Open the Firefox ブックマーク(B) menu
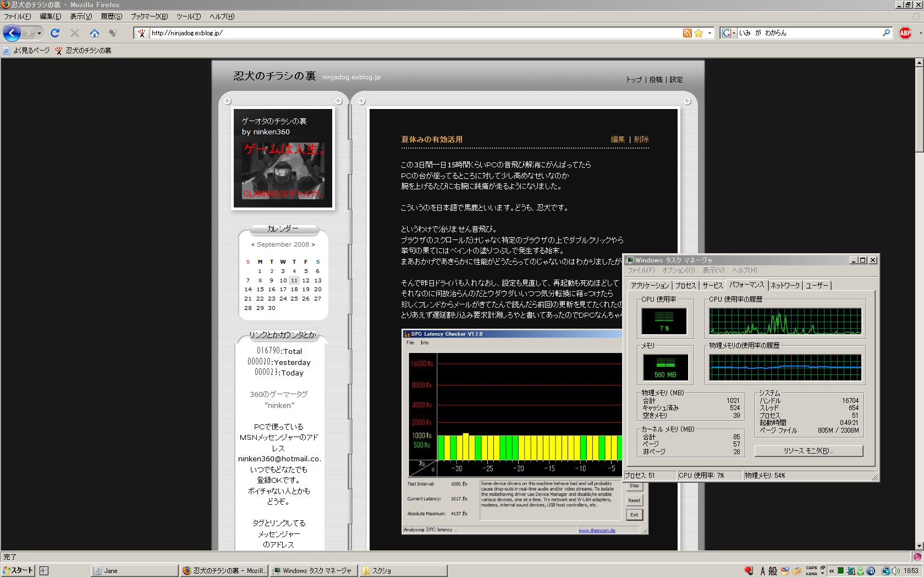This screenshot has height=578, width=924. (x=149, y=17)
